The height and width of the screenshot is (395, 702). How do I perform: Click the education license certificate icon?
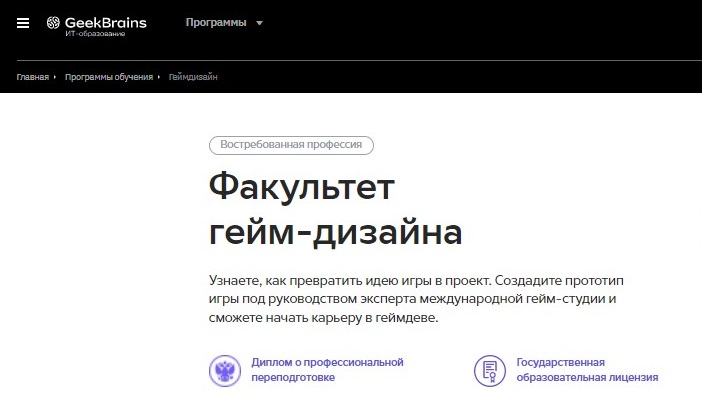(490, 370)
